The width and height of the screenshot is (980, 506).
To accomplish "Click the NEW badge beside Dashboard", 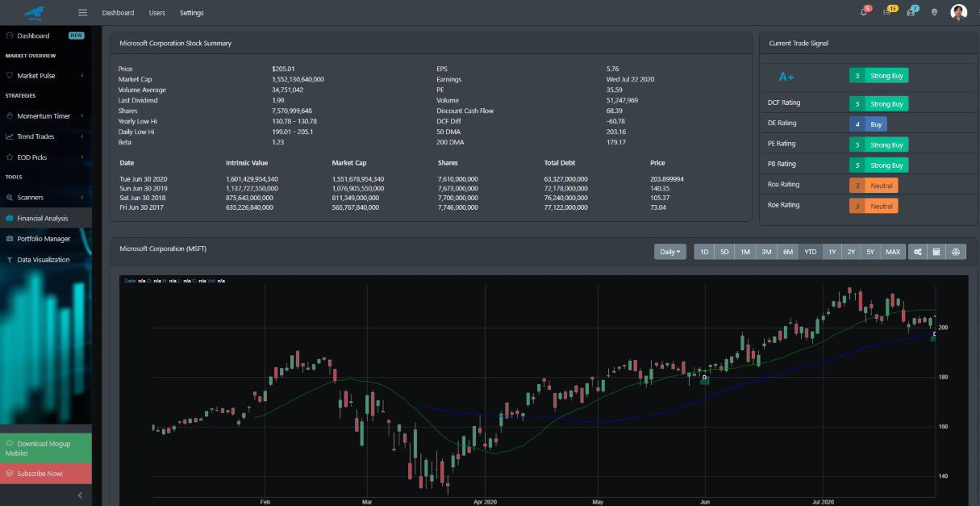I will pos(77,36).
